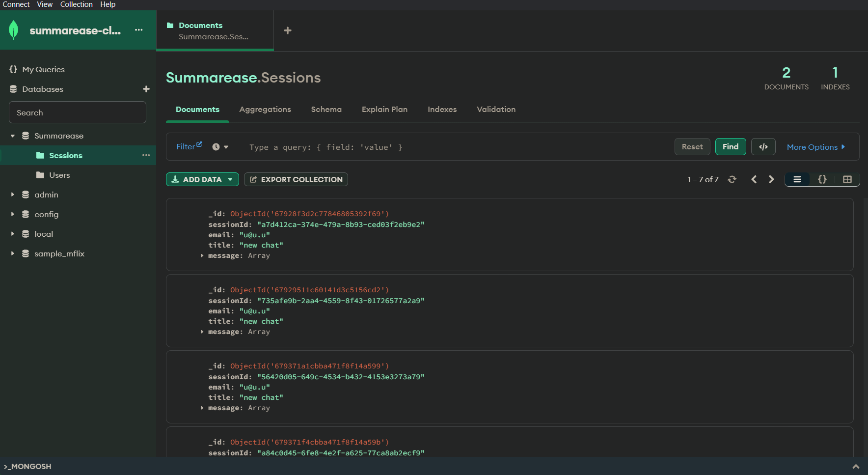Viewport: 868px width, 475px height.
Task: Go to next page of documents
Action: (x=771, y=179)
